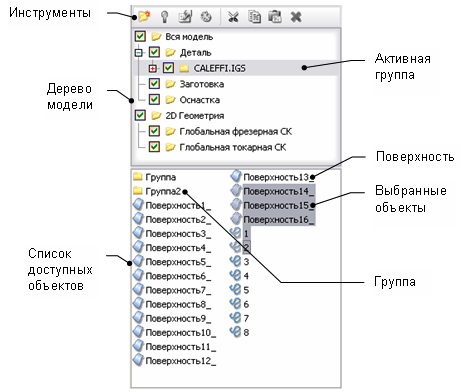461x392 pixels.
Task: Click the Группа folder icon in list
Action: pos(138,177)
